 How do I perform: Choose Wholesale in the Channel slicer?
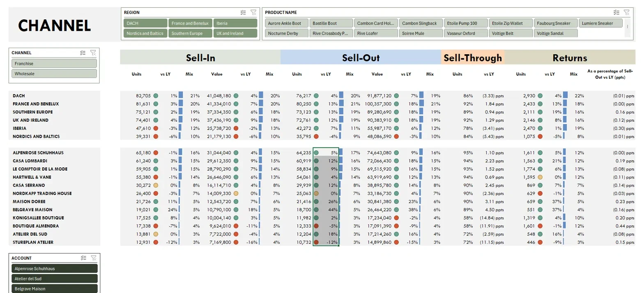54,74
